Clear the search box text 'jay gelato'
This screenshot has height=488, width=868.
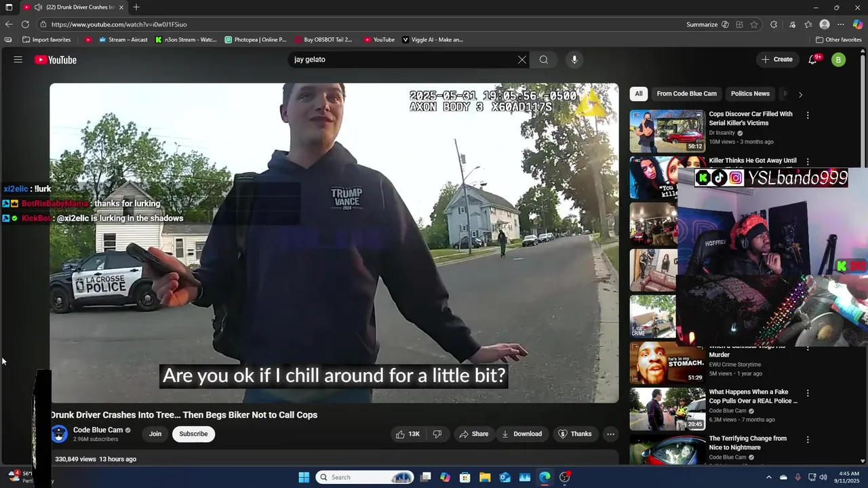click(521, 60)
